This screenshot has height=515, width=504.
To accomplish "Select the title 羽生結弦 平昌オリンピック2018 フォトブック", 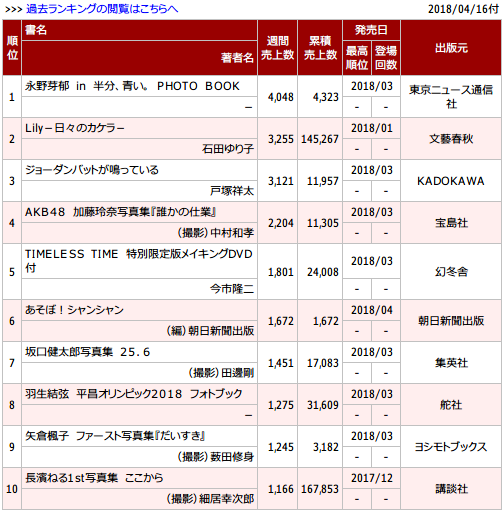I will pos(134,394).
